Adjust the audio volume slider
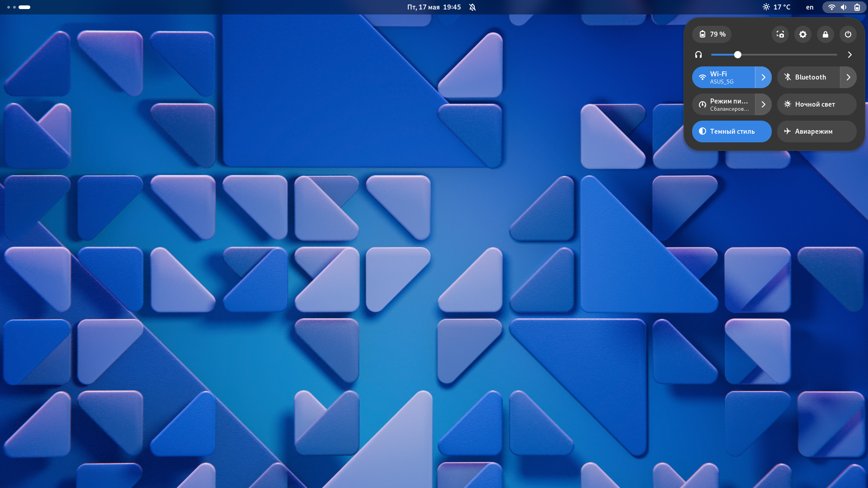Viewport: 868px width, 488px height. pyautogui.click(x=738, y=54)
